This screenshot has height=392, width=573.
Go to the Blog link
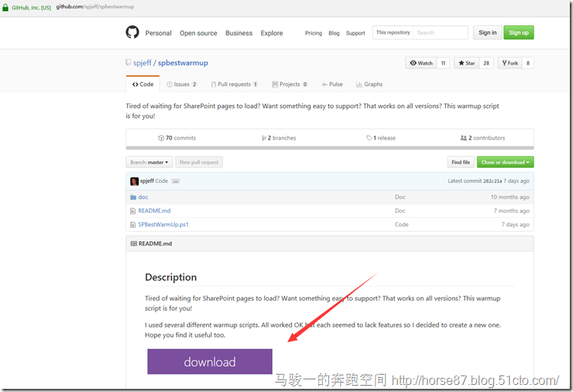pos(334,33)
